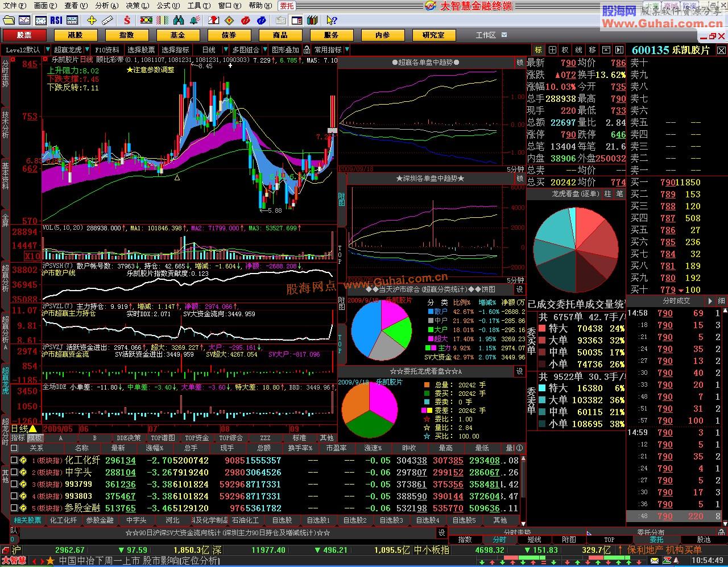Click the 分时成交 panel header
728x567 pixels.
pyautogui.click(x=676, y=301)
